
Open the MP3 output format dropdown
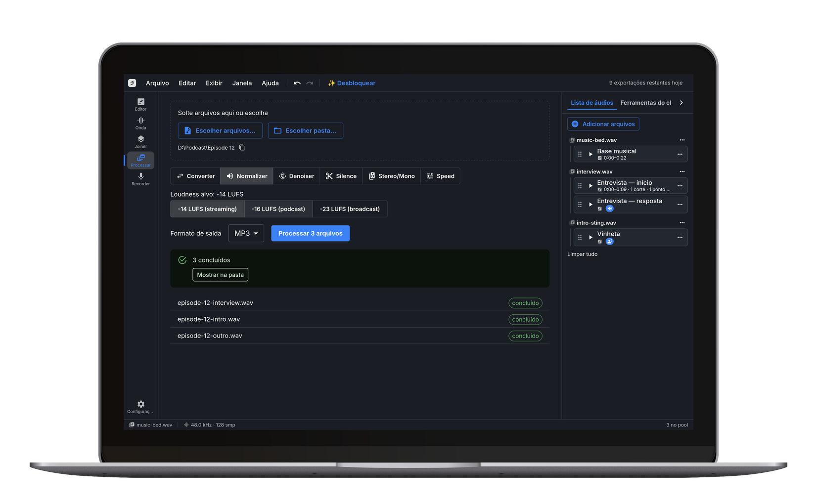(246, 233)
